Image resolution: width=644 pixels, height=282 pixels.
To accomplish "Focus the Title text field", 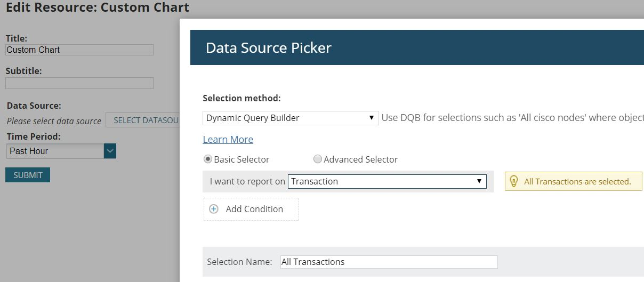I will [x=79, y=50].
